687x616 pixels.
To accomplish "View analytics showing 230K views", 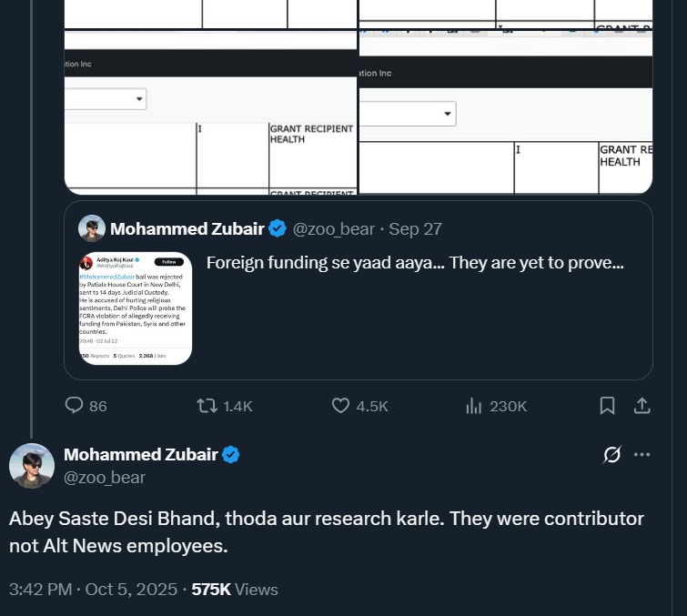I will point(474,406).
